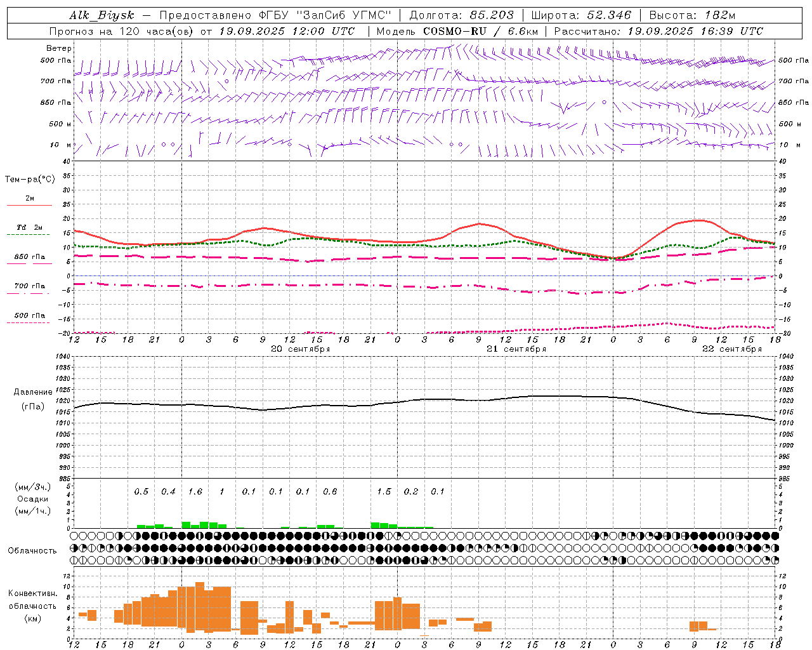Viewport: 812px width, 650px height.
Task: Click the 'Тем-ра(°C)' temperature panel label
Action: click(30, 179)
